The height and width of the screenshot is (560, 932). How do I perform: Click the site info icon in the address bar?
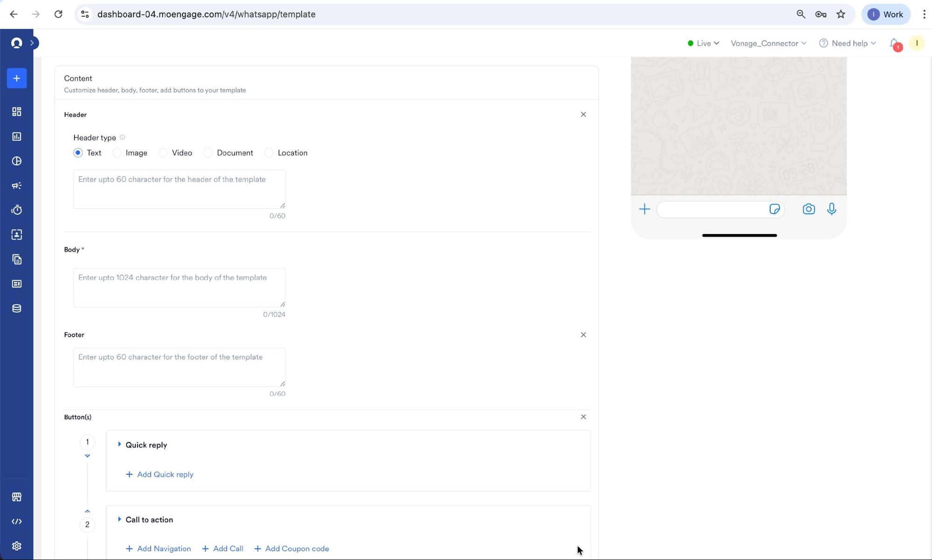(x=85, y=14)
